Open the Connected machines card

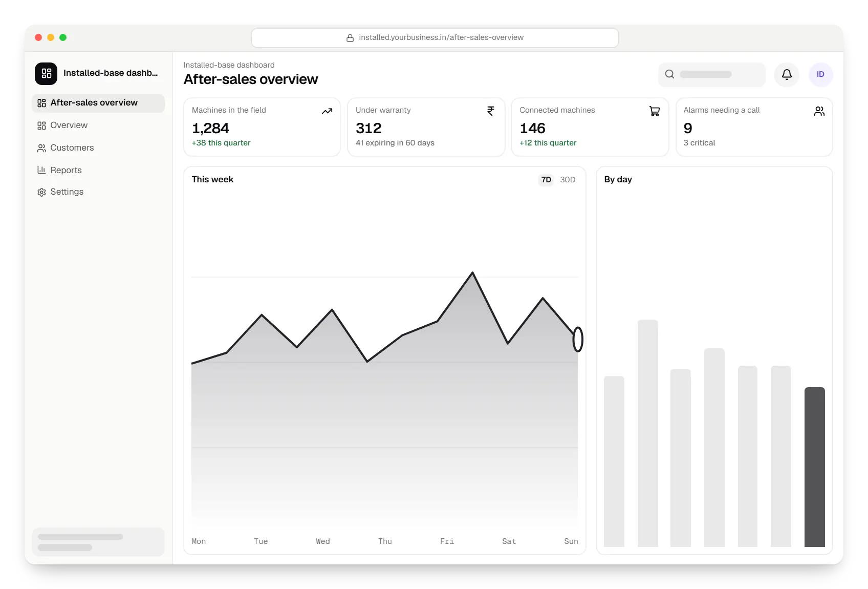590,127
